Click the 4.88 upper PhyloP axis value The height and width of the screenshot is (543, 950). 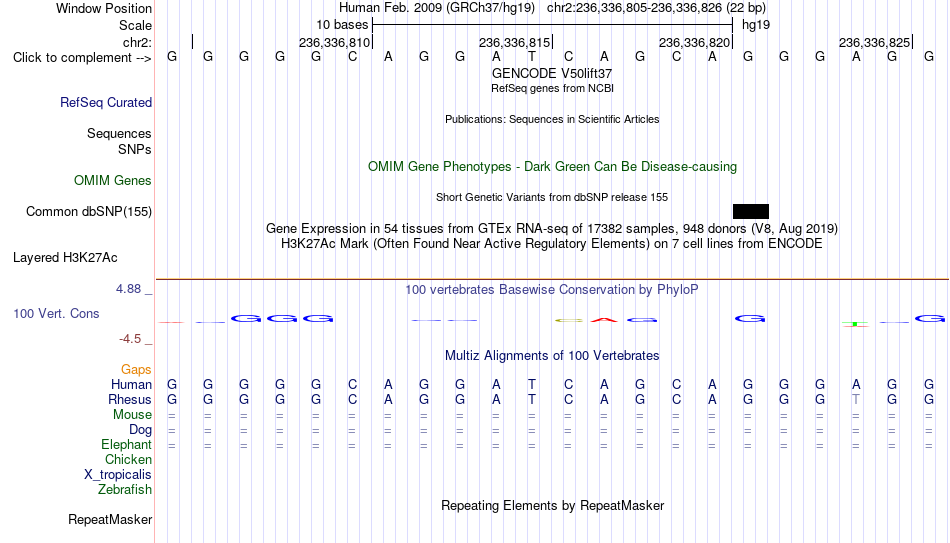pos(129,289)
